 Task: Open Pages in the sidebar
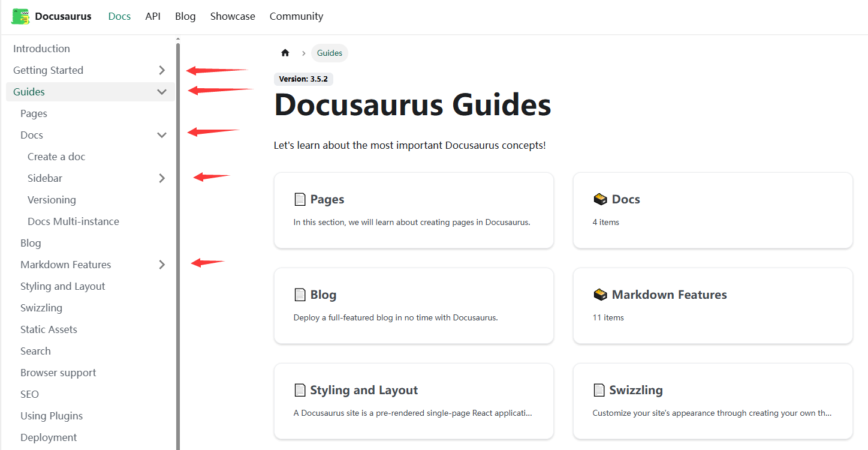pyautogui.click(x=34, y=113)
